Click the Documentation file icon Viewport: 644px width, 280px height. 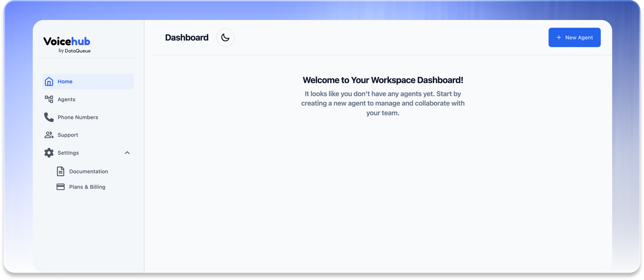(x=61, y=172)
